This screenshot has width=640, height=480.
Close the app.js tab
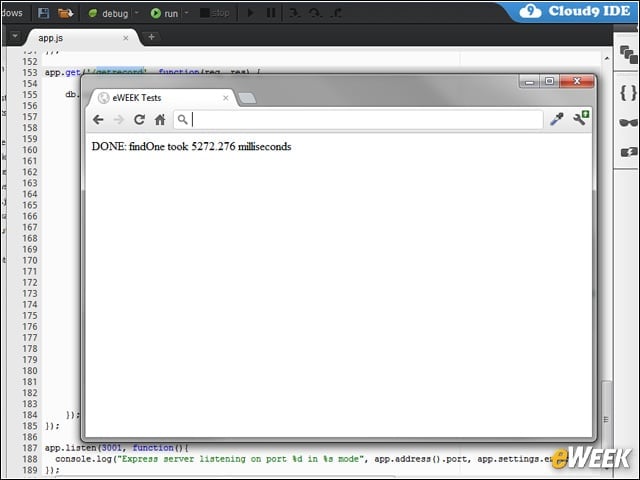coord(126,38)
